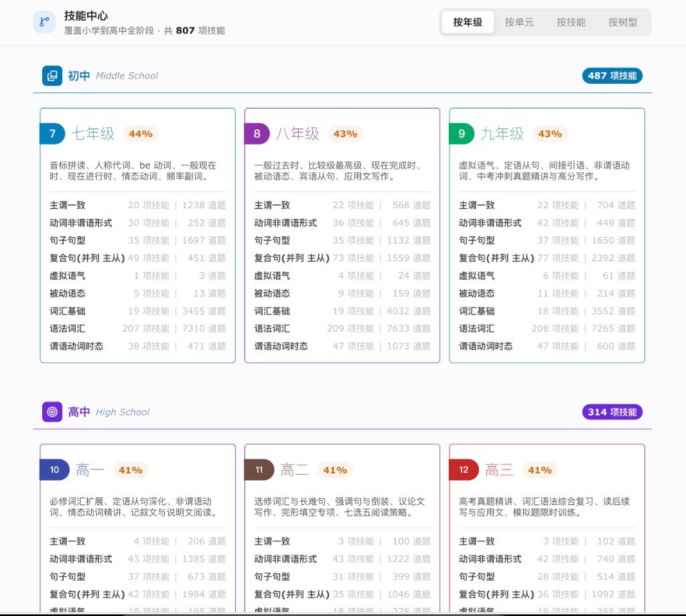Select 动词非谓语形式 row in 七年级 card

pyautogui.click(x=138, y=223)
